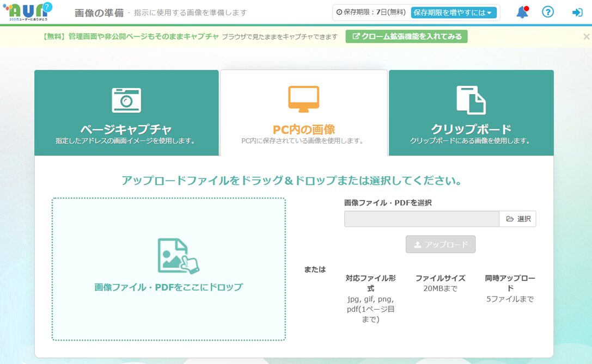Click the camera icon for page capture
The width and height of the screenshot is (592, 364).
[x=126, y=100]
